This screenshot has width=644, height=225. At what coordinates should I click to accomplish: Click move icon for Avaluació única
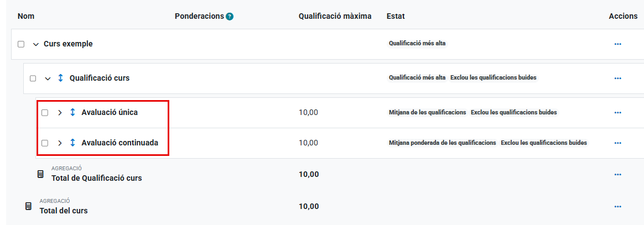pos(72,112)
